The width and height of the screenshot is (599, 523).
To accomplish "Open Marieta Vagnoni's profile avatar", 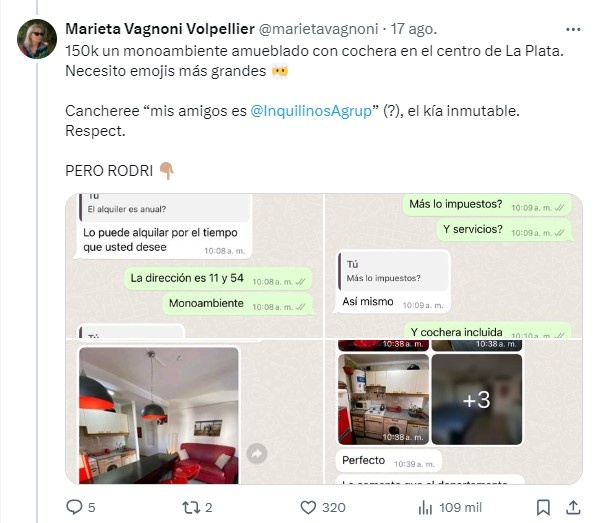I will (37, 39).
